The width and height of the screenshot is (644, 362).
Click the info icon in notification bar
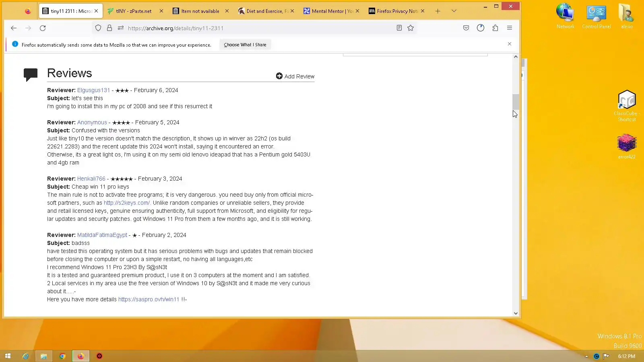15,44
